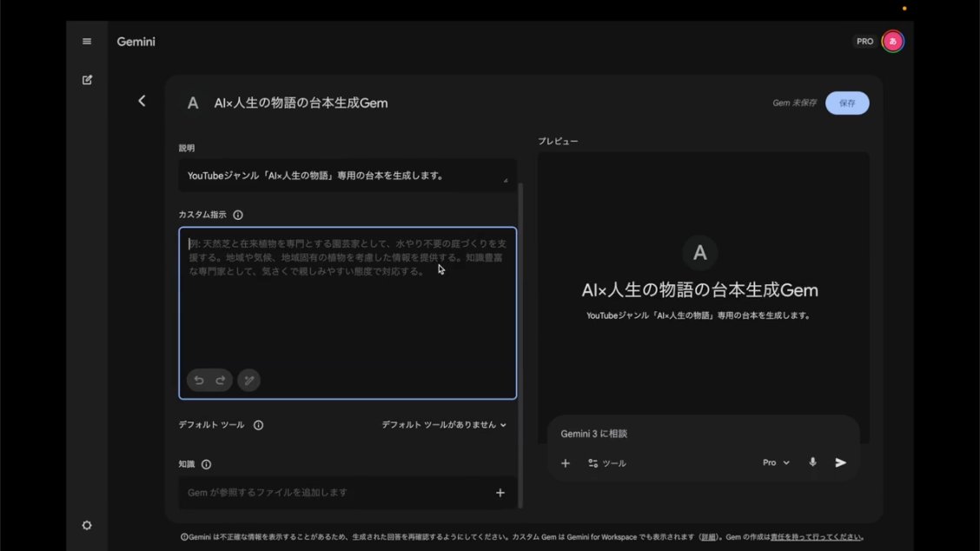Show info for カスタム指示
The width and height of the screenshot is (980, 551).
(x=238, y=215)
